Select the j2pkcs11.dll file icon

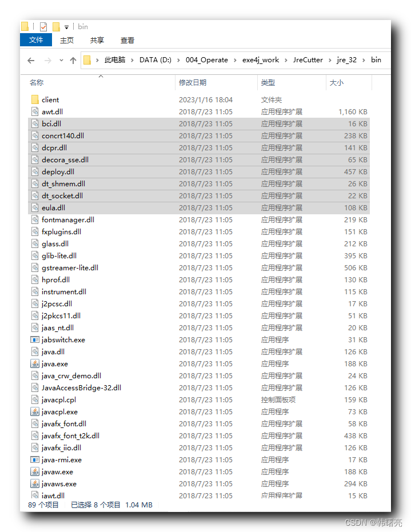click(35, 315)
